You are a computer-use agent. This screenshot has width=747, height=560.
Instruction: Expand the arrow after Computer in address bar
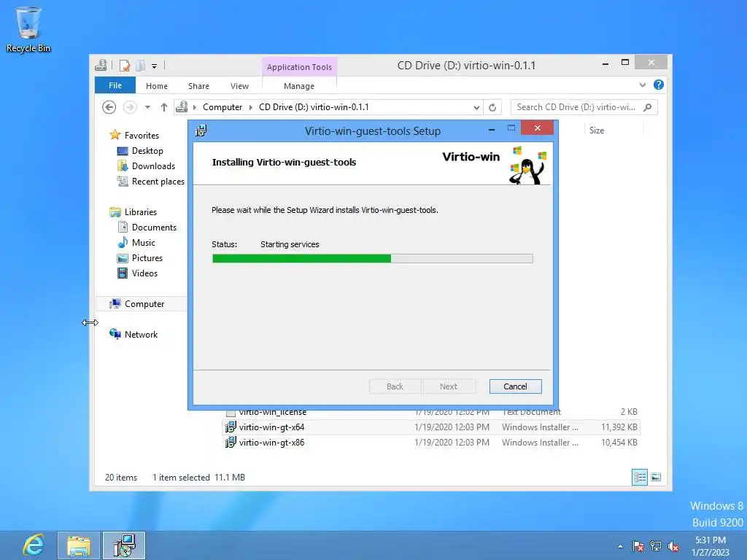coord(251,107)
